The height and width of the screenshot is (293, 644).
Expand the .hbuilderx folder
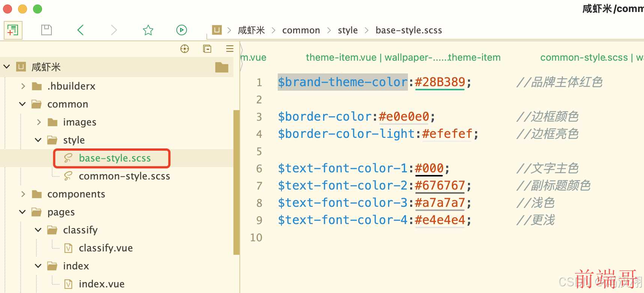click(x=23, y=86)
